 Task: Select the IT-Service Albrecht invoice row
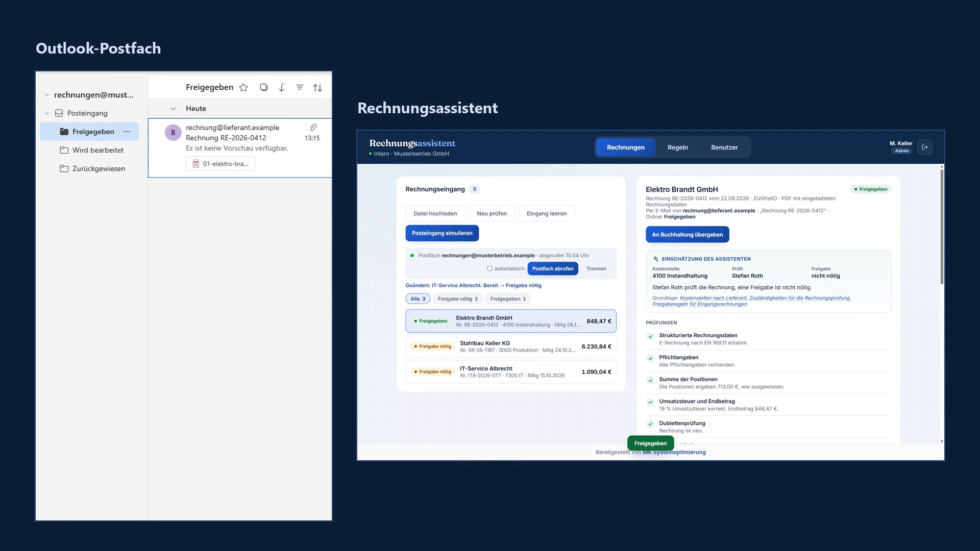click(510, 372)
